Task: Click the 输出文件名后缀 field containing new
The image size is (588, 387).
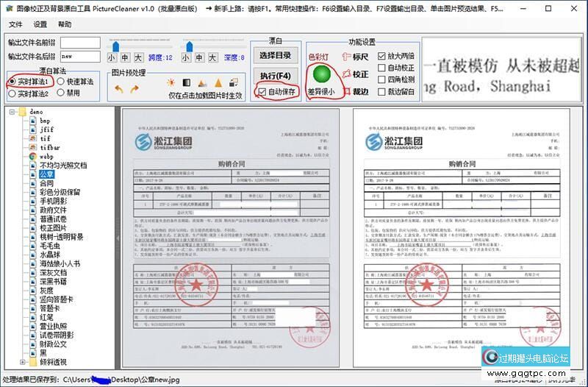Action: 80,57
